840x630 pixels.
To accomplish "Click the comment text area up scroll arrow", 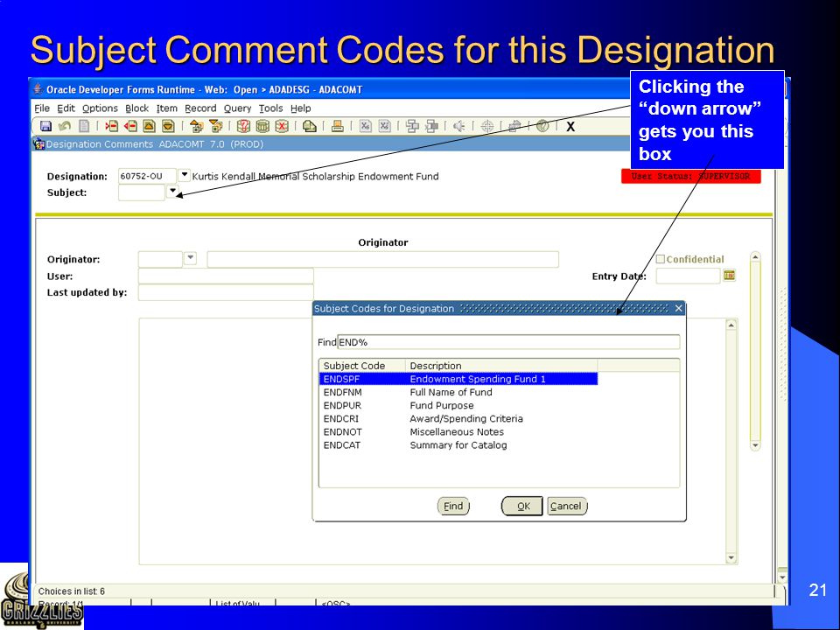I will point(731,325).
